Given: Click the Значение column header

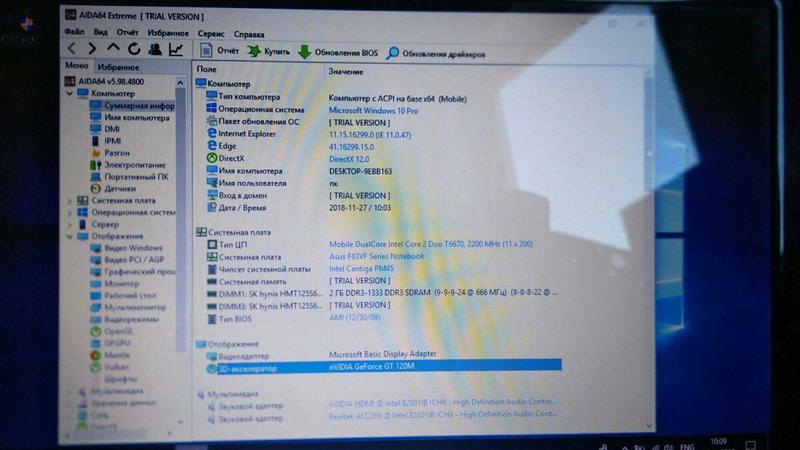Looking at the screenshot, I should 346,71.
